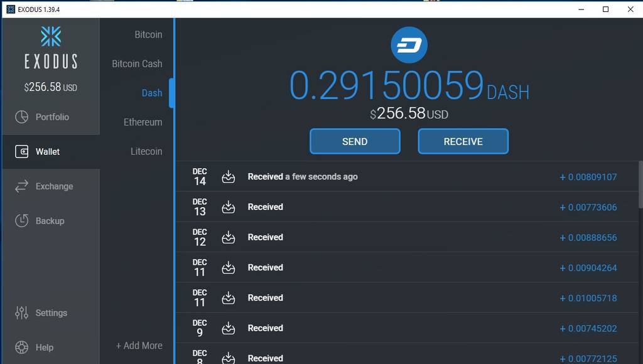This screenshot has height=364, width=643.
Task: Select Bitcoin in the asset list
Action: point(148,35)
